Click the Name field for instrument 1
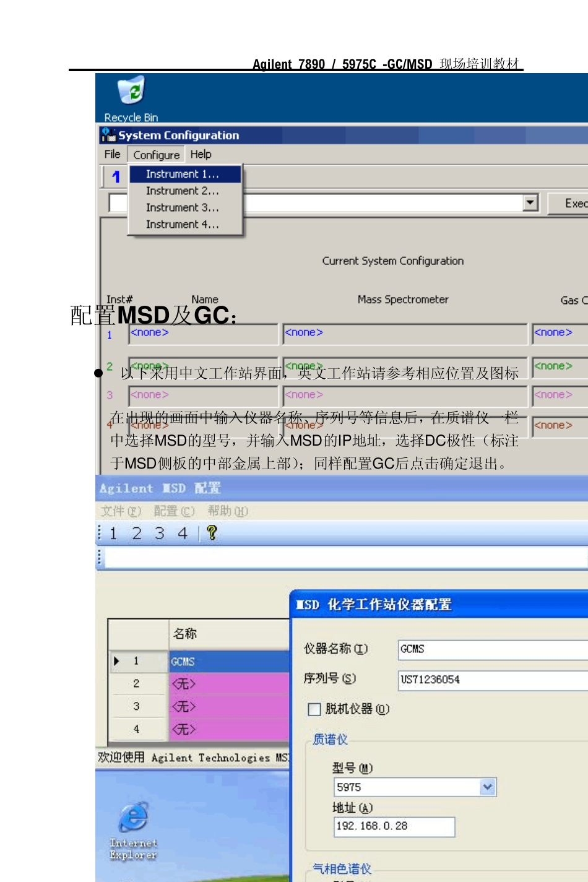Image resolution: width=588 pixels, height=882 pixels. [204, 334]
